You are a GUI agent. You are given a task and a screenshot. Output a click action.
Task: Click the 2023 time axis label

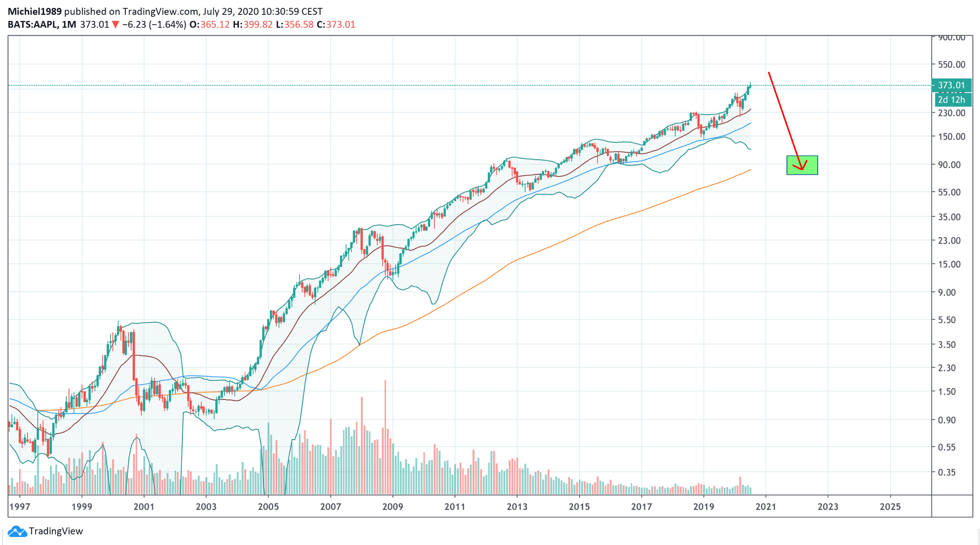point(828,507)
